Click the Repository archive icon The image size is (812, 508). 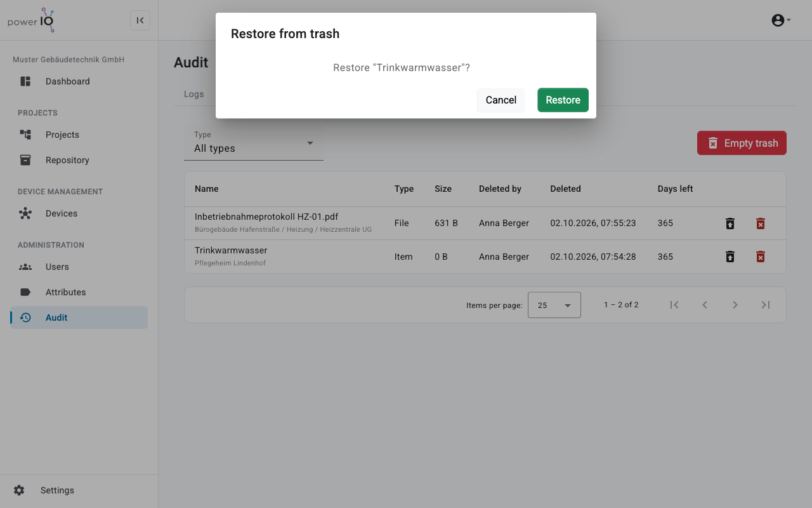pos(25,160)
